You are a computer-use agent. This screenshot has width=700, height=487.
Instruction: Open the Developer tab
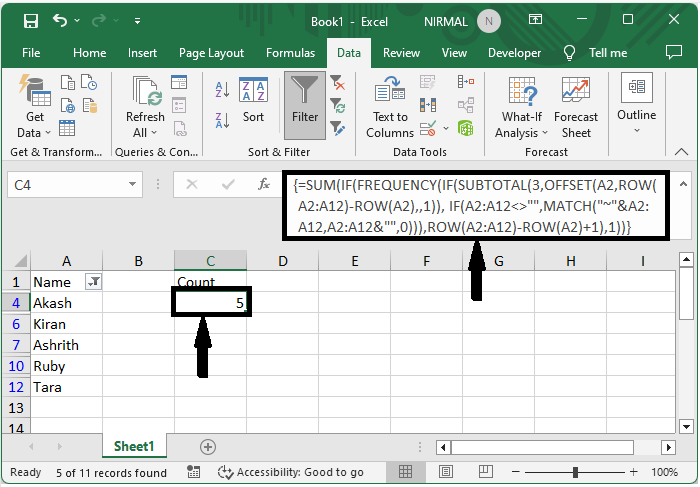(x=514, y=53)
